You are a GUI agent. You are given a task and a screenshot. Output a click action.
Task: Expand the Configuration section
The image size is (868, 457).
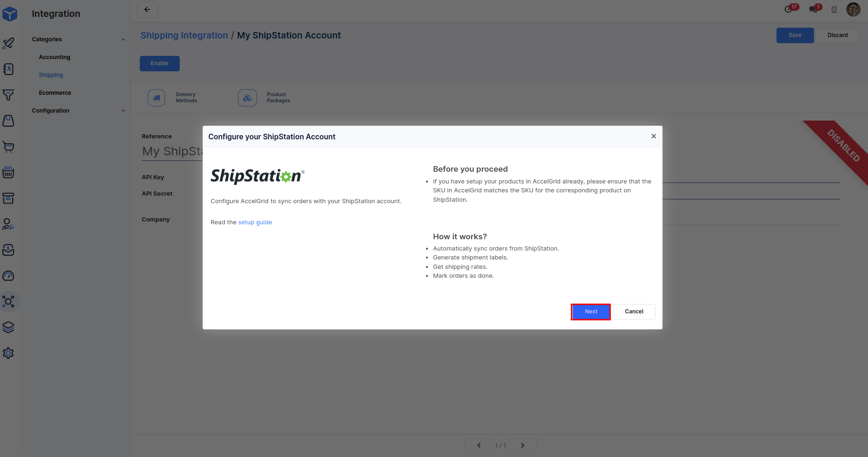point(123,111)
